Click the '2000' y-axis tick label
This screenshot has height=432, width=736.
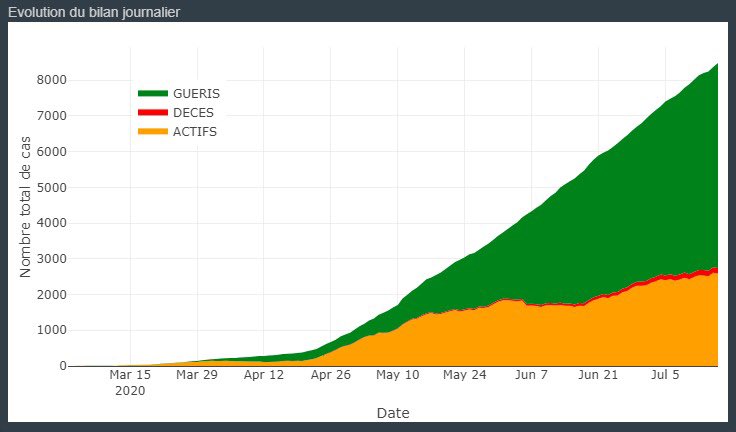(52, 295)
